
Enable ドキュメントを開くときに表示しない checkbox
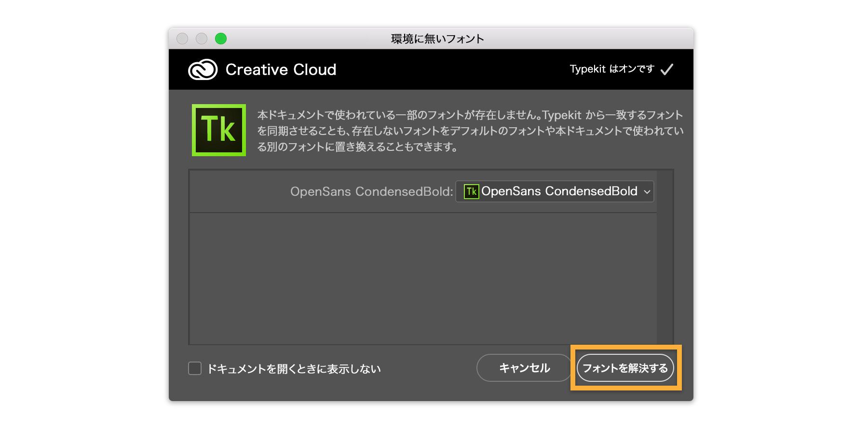pos(195,368)
